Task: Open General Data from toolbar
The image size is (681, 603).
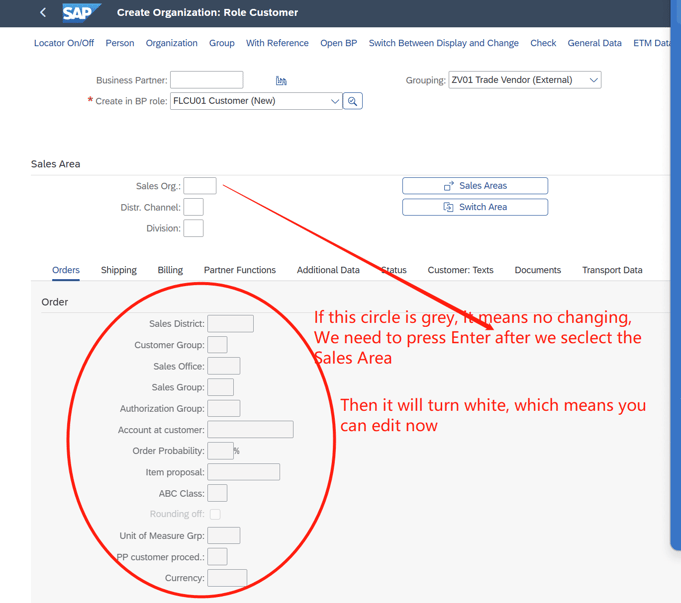Action: pyautogui.click(x=594, y=43)
